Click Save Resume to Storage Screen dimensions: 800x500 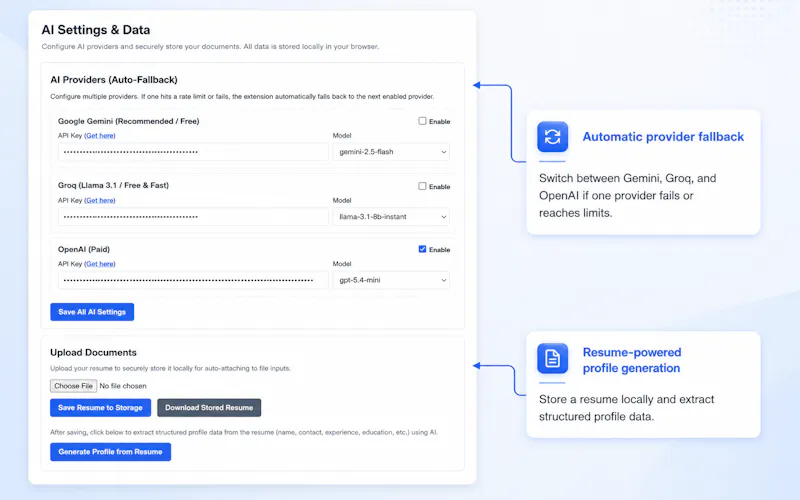point(101,408)
